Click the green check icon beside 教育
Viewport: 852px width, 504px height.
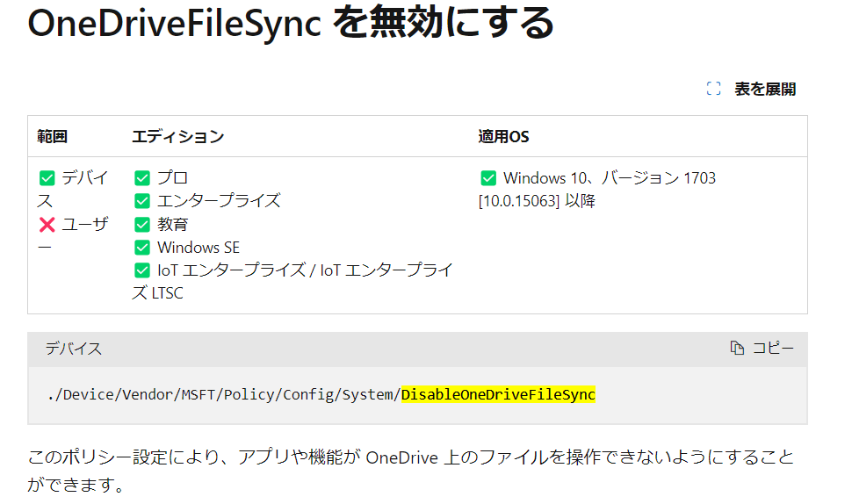pyautogui.click(x=142, y=224)
